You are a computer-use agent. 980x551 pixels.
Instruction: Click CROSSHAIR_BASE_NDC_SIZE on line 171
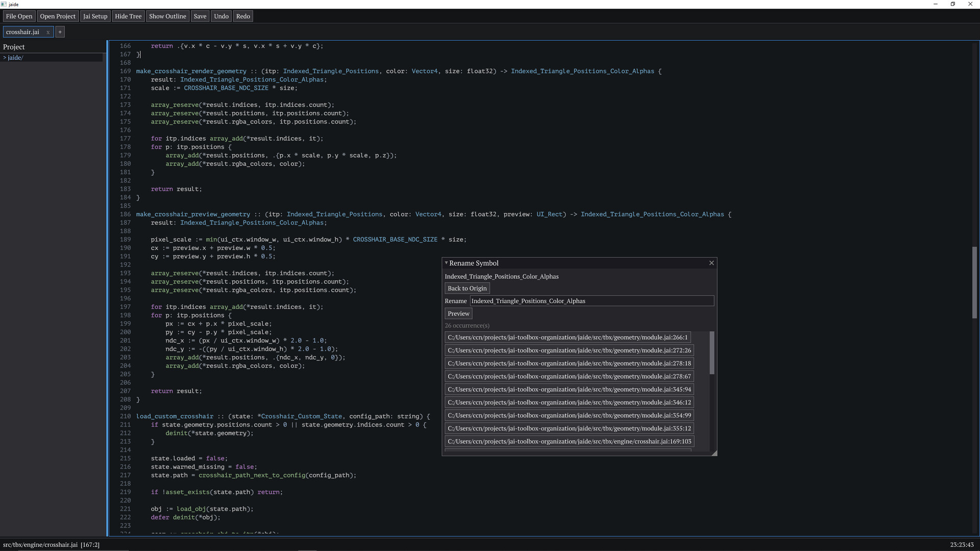[226, 88]
